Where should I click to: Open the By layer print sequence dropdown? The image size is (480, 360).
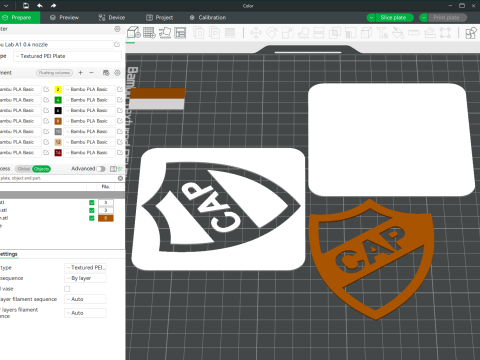[x=85, y=278]
